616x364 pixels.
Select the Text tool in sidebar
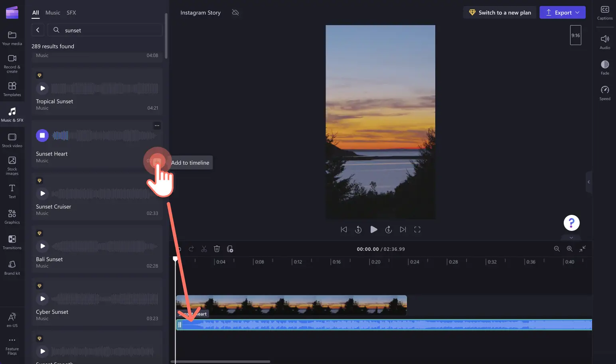pyautogui.click(x=12, y=191)
